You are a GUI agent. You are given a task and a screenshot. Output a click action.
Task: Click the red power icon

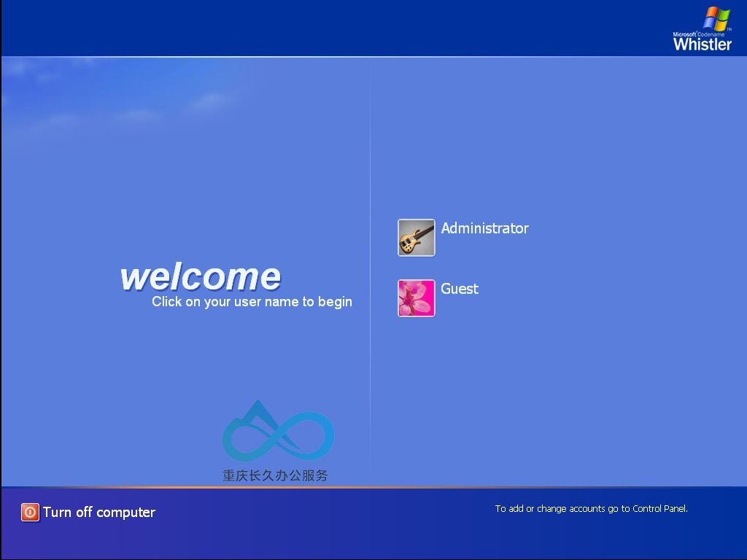point(30,513)
